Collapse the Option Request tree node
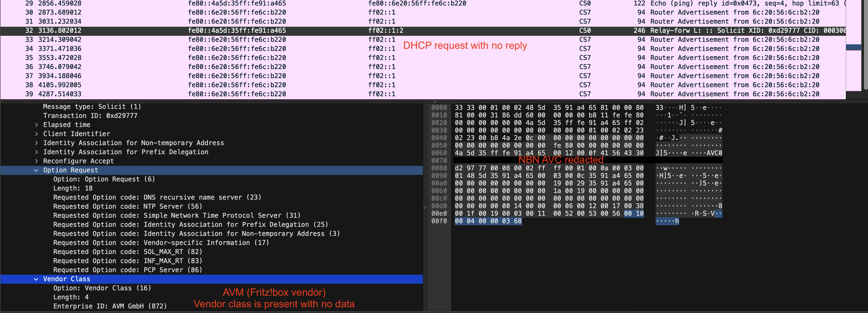The width and height of the screenshot is (868, 313). 37,170
